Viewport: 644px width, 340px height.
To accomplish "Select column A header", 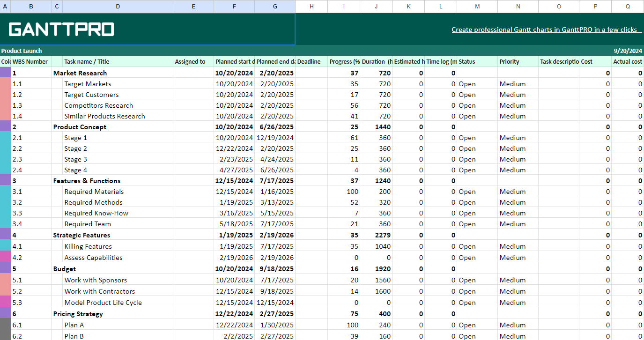I will (5, 7).
